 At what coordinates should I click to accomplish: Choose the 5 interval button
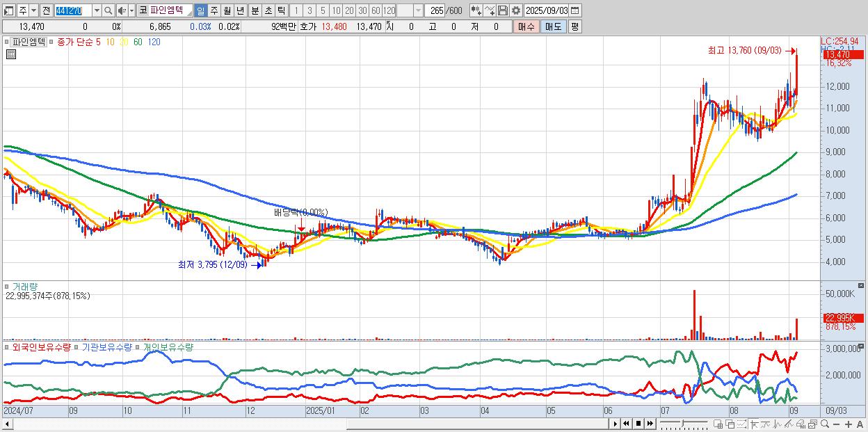(x=322, y=11)
